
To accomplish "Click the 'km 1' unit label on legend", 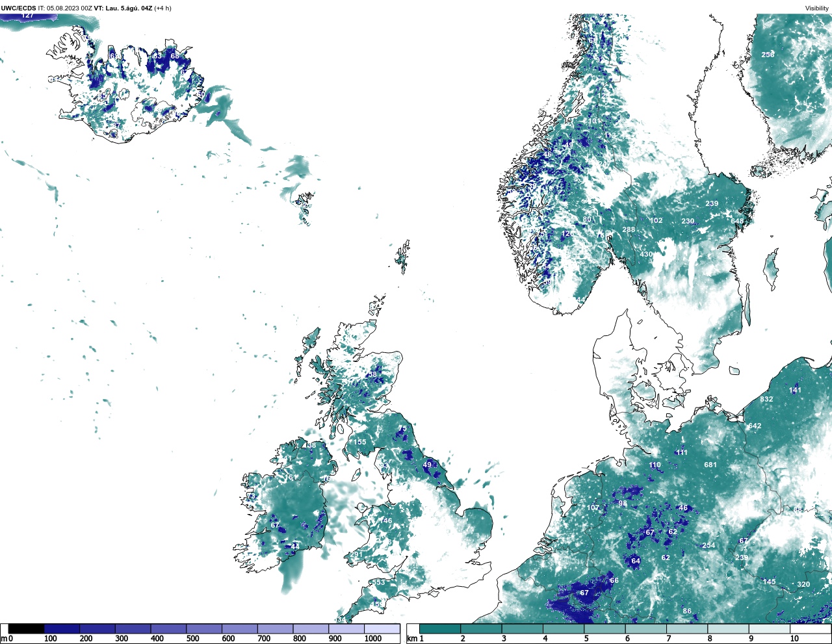I will [415, 639].
